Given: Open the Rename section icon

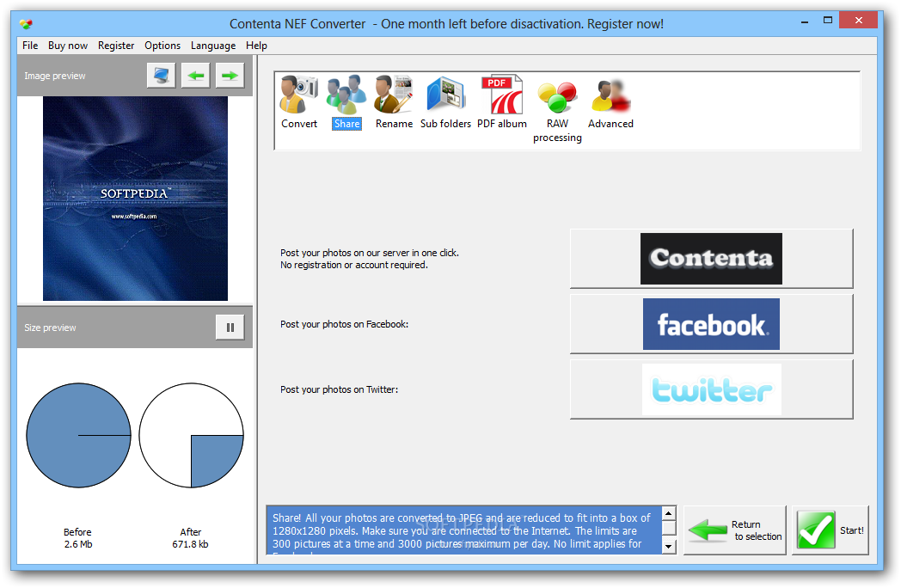Looking at the screenshot, I should pyautogui.click(x=394, y=102).
